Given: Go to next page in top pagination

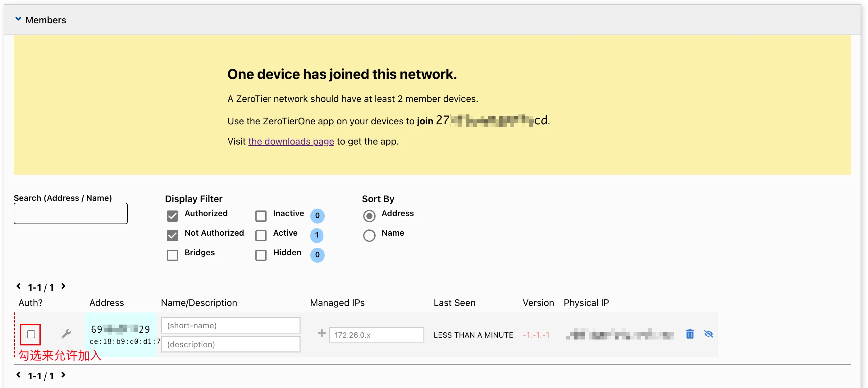Looking at the screenshot, I should pyautogui.click(x=63, y=286).
